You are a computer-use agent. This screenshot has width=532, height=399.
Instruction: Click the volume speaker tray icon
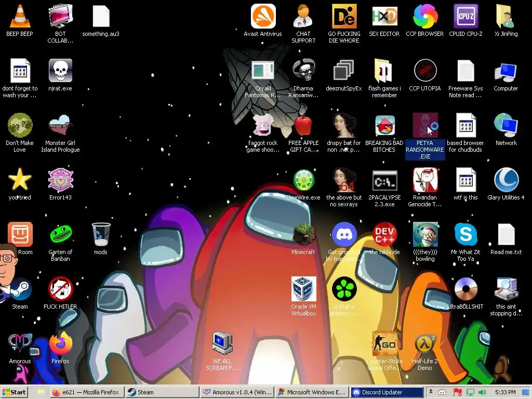tap(482, 393)
